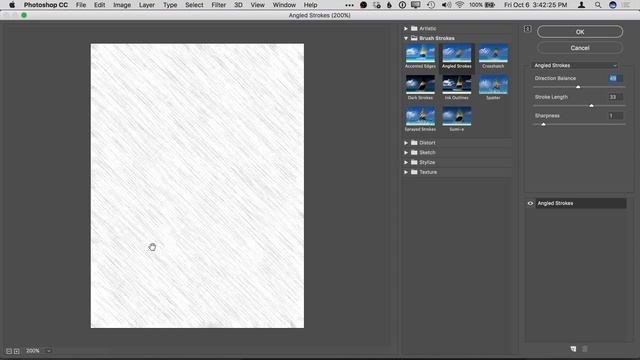Open the Type menu
Image resolution: width=640 pixels, height=360 pixels.
click(x=170, y=5)
